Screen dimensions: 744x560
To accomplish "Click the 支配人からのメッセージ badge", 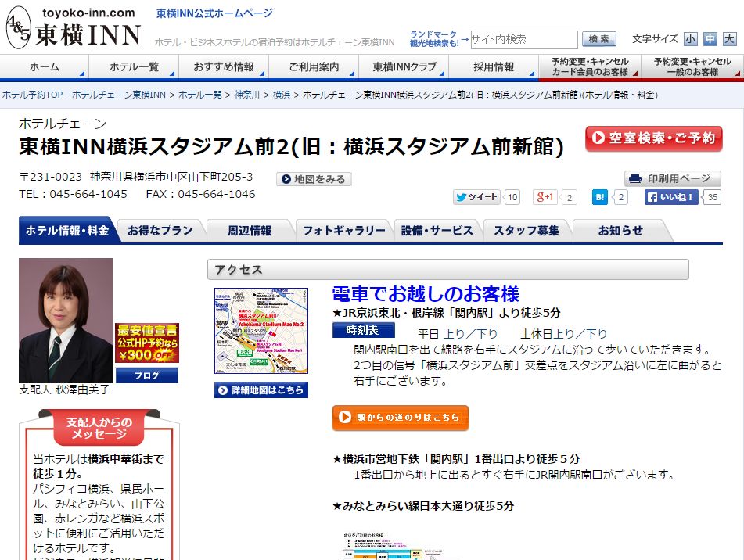I will [99, 428].
